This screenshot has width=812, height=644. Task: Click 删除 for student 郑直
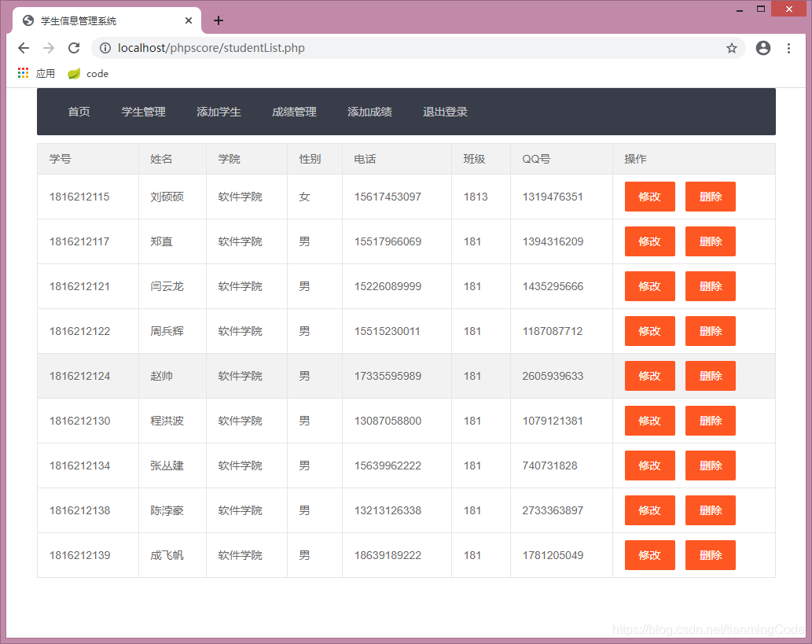[x=710, y=241]
